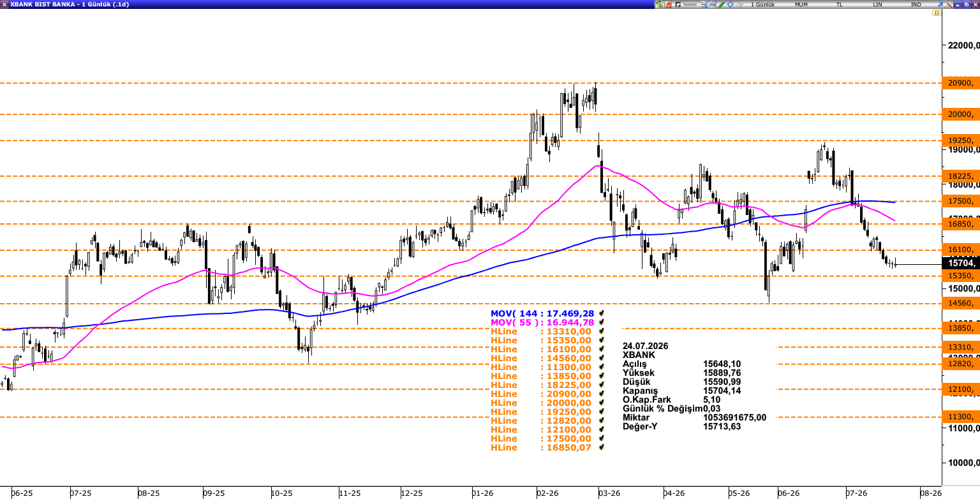Click the 16100 orange price label on axis
The height and width of the screenshot is (499, 980).
960,250
